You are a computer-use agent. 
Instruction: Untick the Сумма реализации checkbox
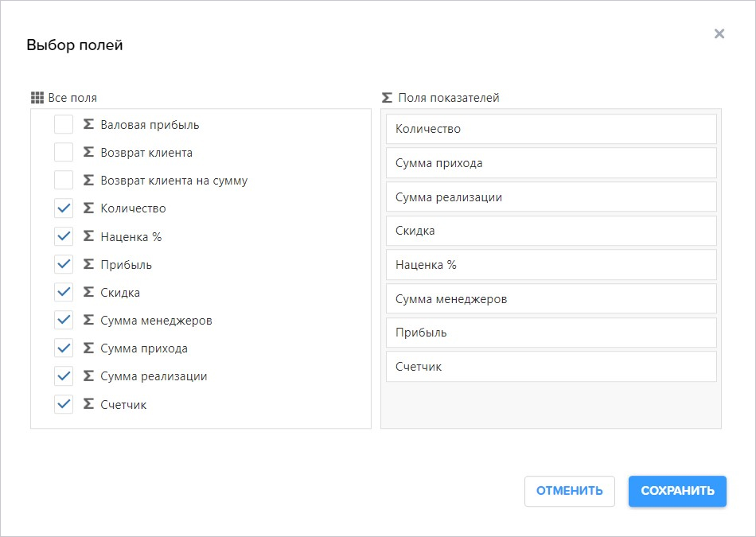(64, 376)
